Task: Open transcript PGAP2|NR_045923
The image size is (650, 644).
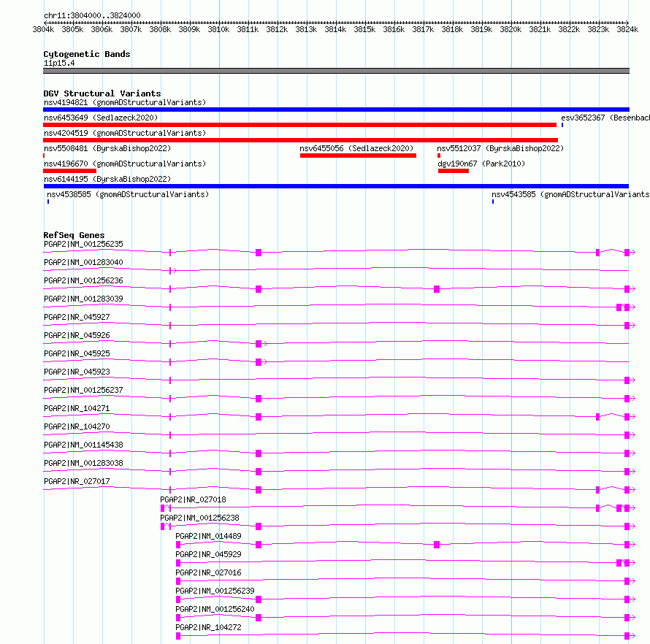Action: point(77,372)
